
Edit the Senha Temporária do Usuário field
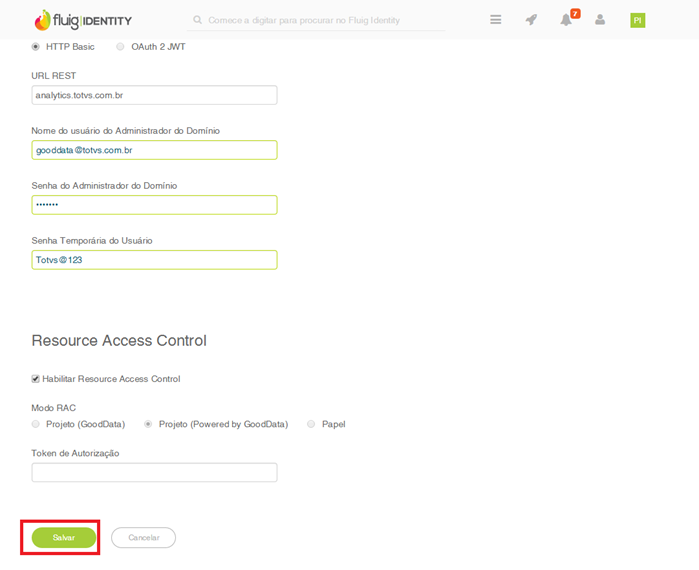[154, 260]
